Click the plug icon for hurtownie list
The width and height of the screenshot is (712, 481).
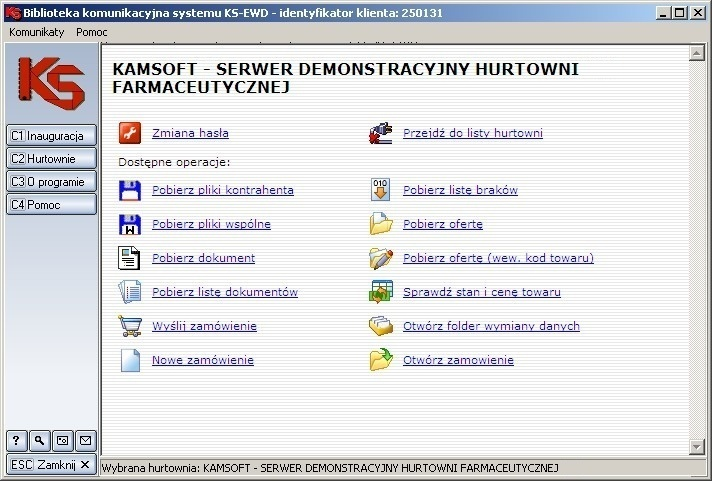(381, 133)
